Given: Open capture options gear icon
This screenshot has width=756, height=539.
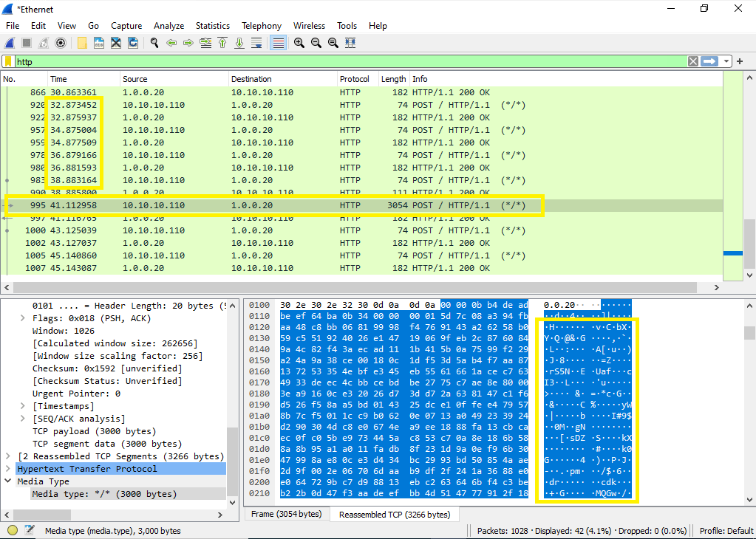Looking at the screenshot, I should (x=61, y=43).
